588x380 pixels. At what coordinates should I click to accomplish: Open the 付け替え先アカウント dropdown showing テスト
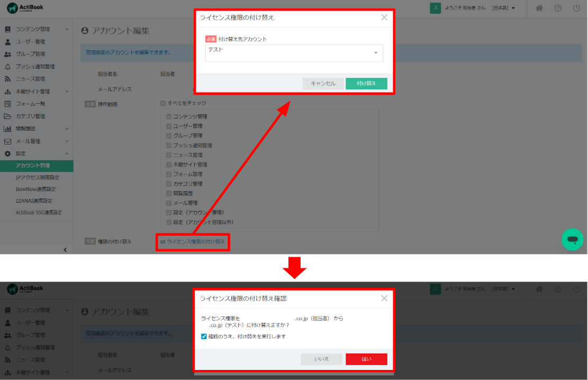tap(294, 53)
